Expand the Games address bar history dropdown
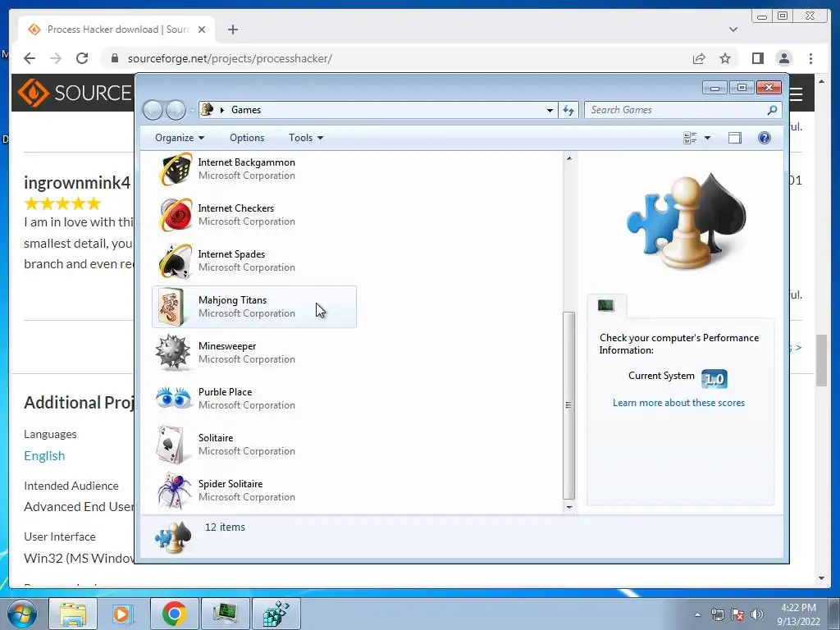The width and height of the screenshot is (840, 630). point(550,111)
